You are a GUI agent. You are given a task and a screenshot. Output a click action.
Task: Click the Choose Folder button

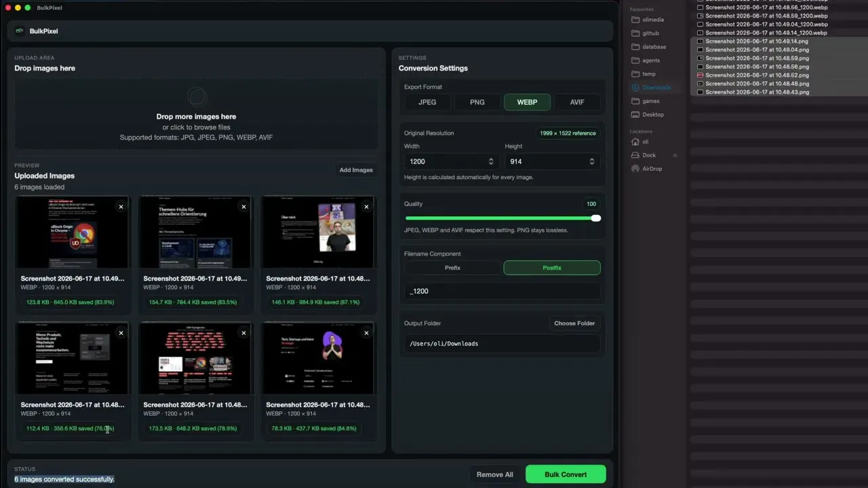[x=574, y=323]
